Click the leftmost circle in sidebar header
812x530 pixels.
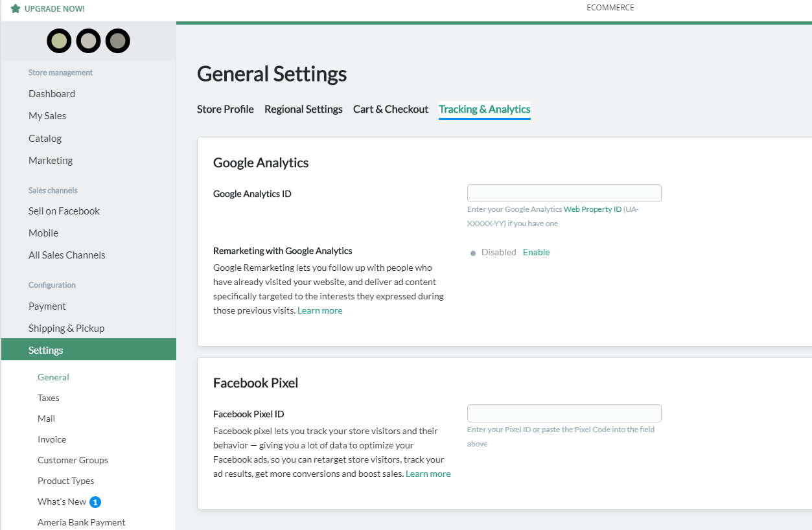59,41
